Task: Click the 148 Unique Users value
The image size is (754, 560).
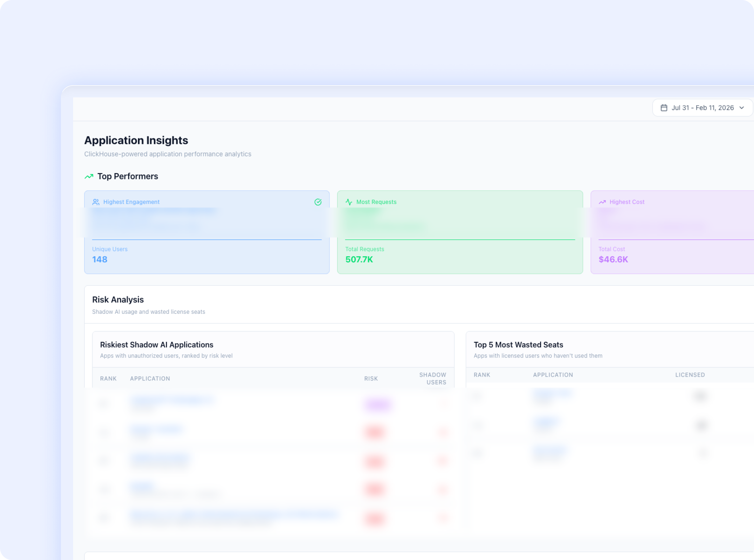Action: [x=100, y=259]
